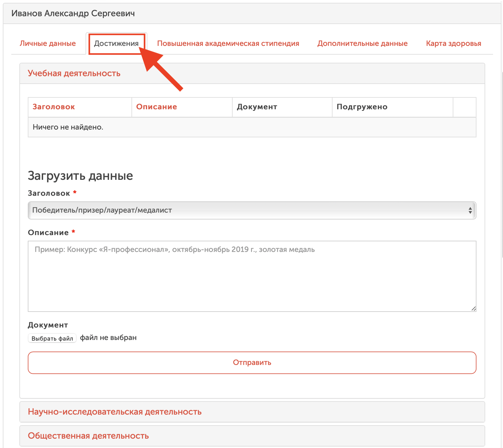Sort table by Заголовок column header
Viewport: 503px width, 448px height.
54,107
